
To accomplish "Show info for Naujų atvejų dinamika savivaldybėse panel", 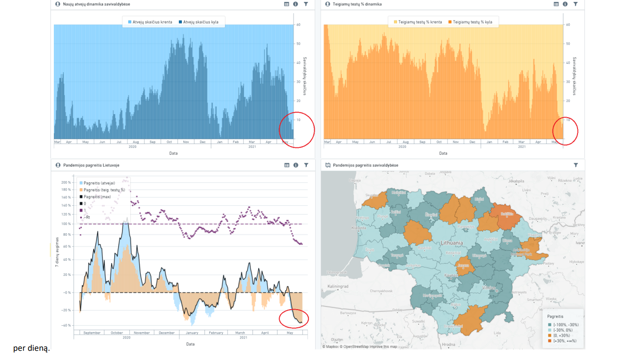I will coord(296,4).
